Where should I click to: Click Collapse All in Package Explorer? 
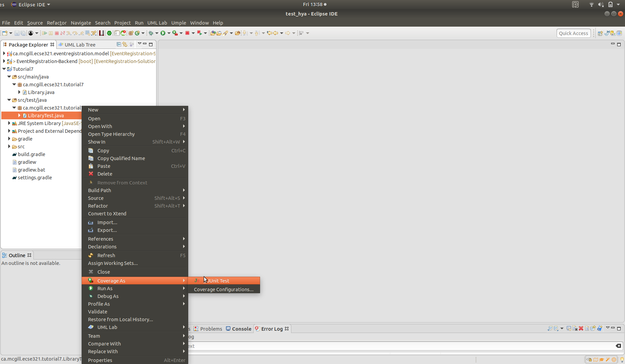pos(119,44)
